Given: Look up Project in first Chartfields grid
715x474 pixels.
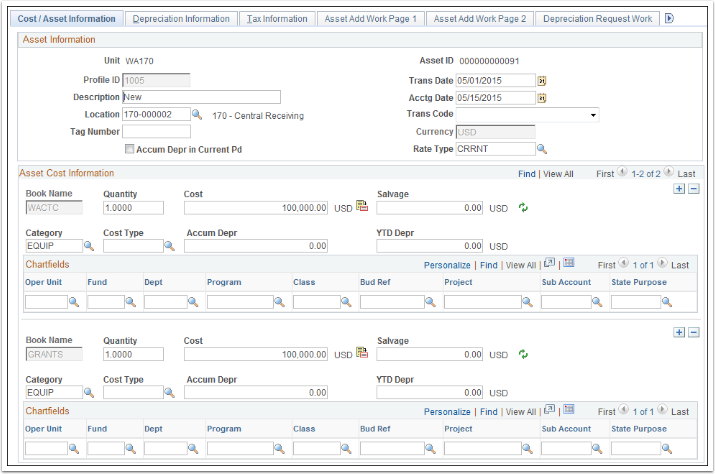Looking at the screenshot, I should pyautogui.click(x=528, y=302).
